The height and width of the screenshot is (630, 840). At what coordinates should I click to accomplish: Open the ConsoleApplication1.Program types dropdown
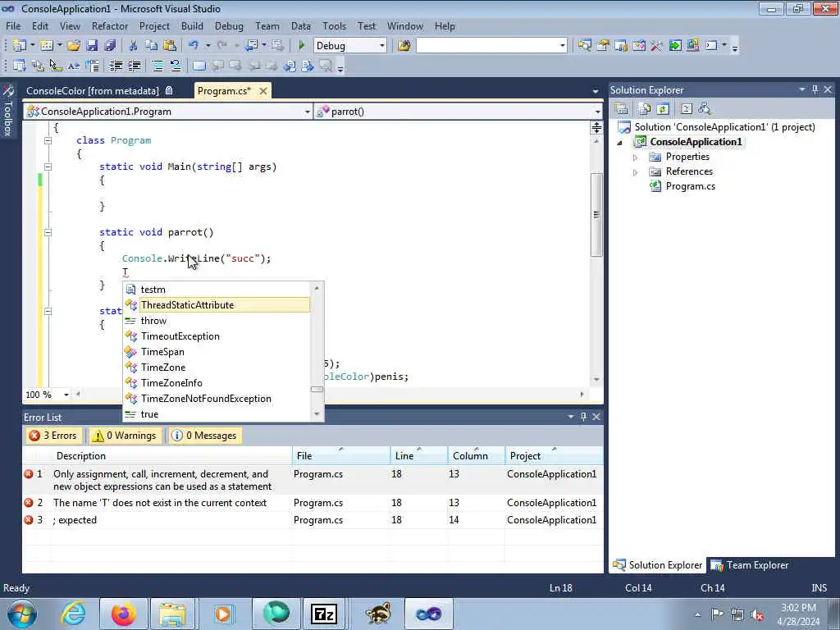pos(307,112)
